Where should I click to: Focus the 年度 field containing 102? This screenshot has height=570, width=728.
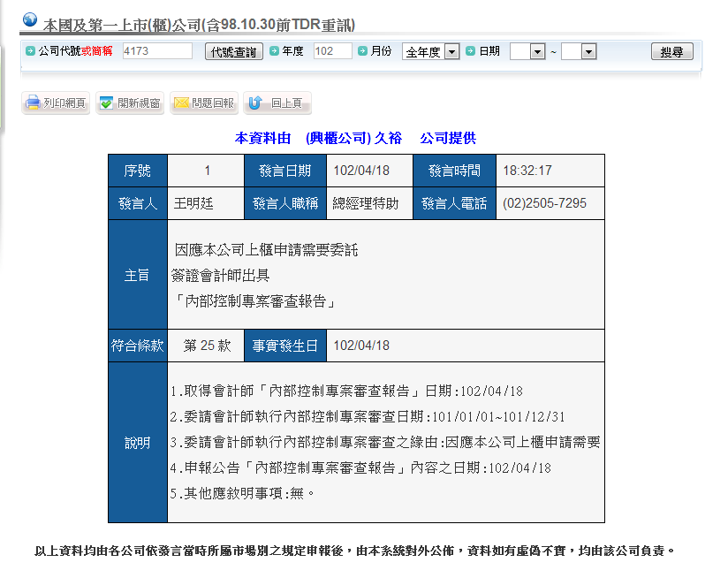[332, 51]
